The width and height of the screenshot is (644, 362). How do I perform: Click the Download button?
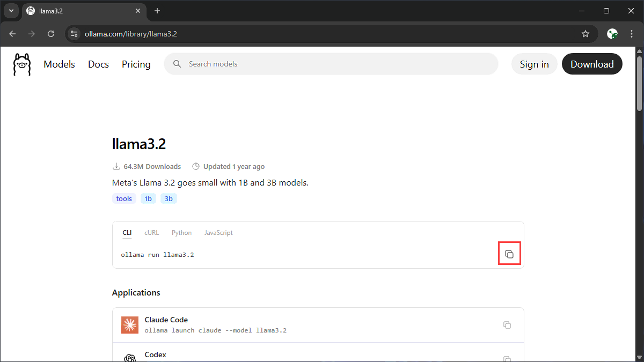coord(592,64)
